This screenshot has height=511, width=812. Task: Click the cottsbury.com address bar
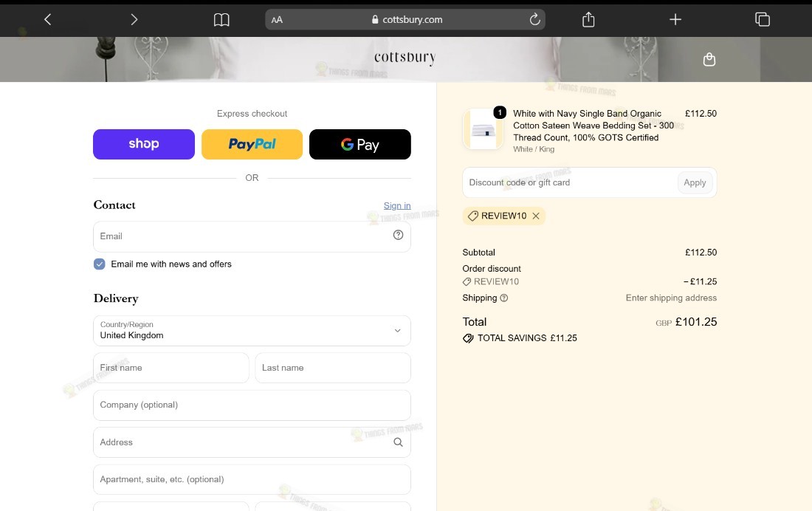405,20
